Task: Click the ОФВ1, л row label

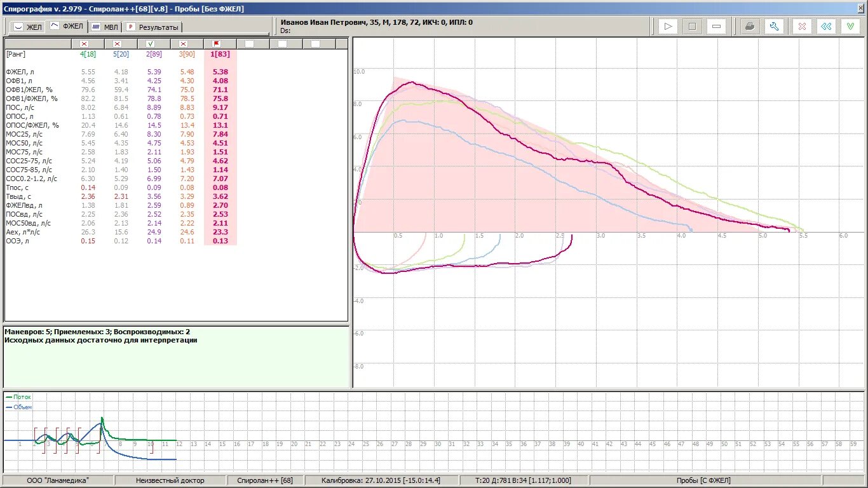Action: [19, 81]
